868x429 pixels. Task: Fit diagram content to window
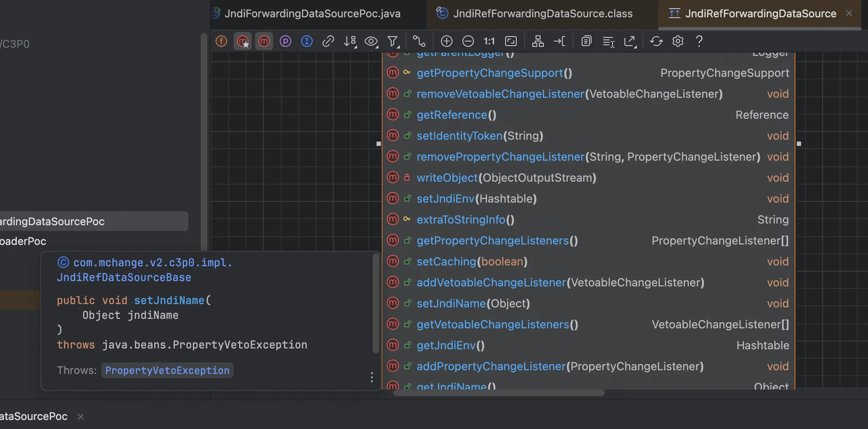pos(511,41)
